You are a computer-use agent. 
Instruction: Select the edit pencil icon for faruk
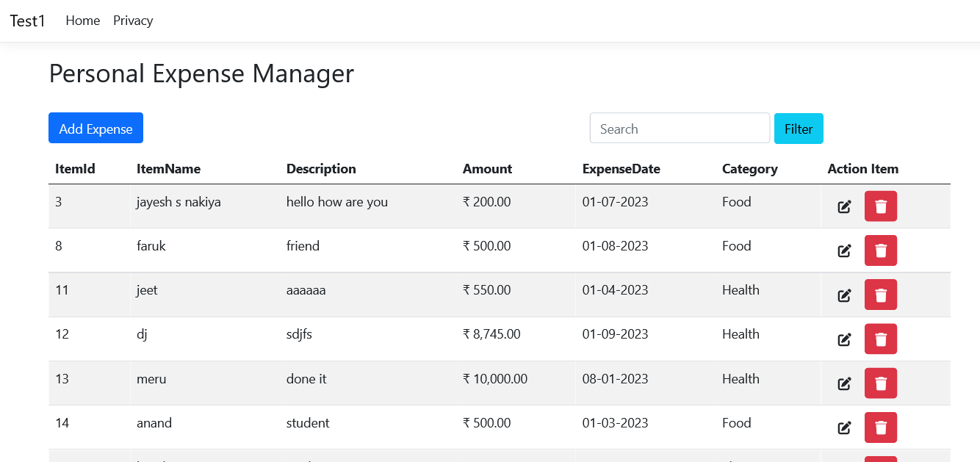[843, 250]
